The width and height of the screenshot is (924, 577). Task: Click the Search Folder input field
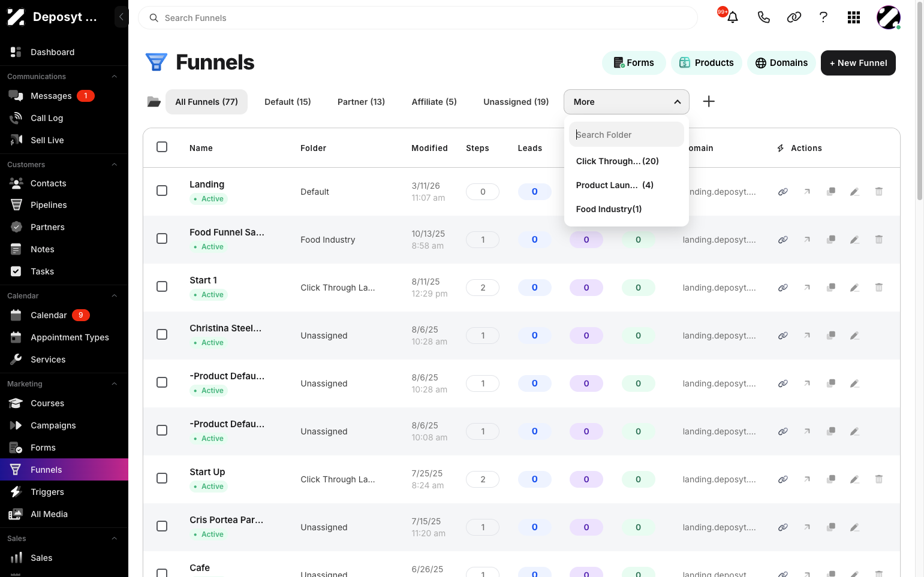pos(627,135)
